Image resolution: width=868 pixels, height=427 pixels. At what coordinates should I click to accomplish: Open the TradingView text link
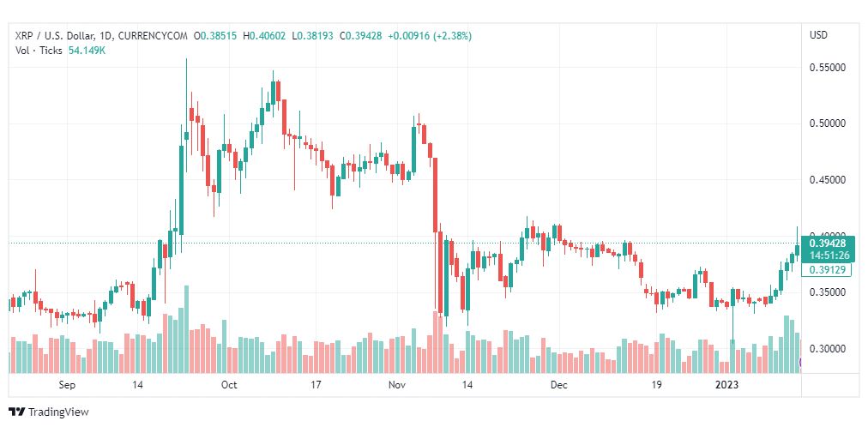click(58, 412)
